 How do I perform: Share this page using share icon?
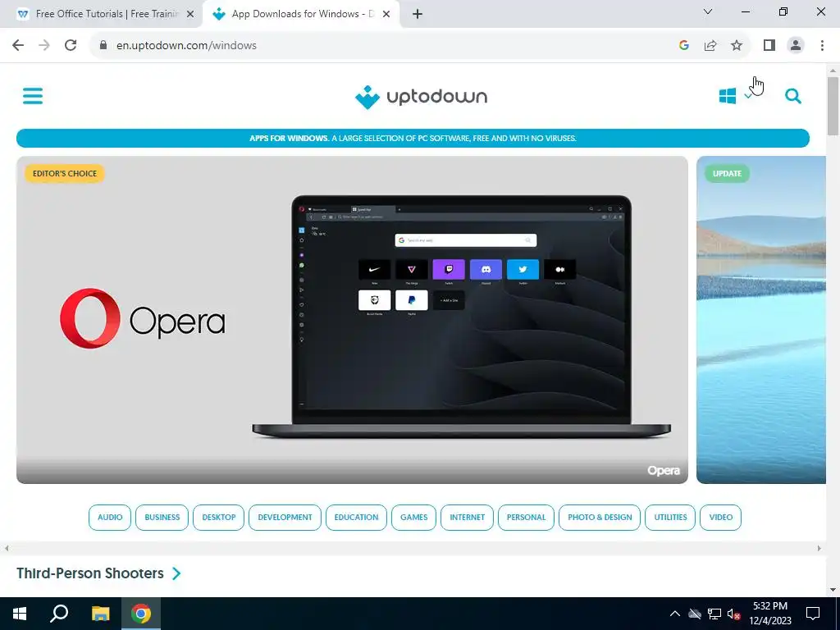pyautogui.click(x=710, y=45)
